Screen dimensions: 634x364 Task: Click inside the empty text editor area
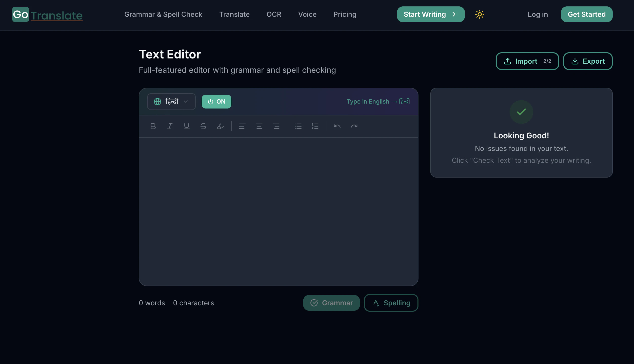278,211
